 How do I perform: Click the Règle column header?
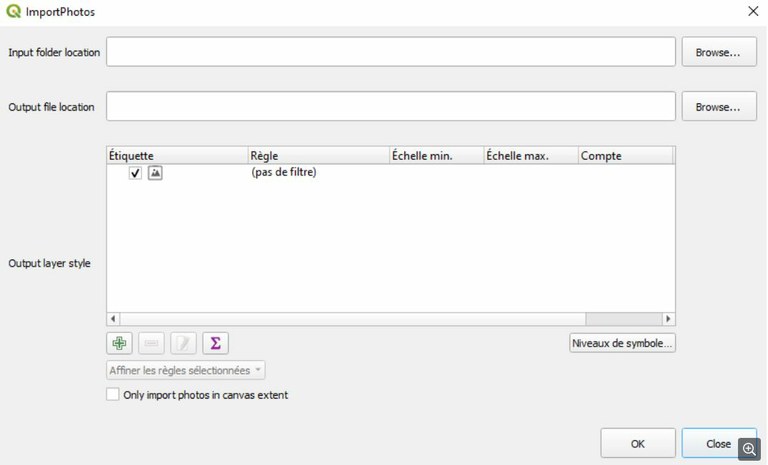pos(317,156)
